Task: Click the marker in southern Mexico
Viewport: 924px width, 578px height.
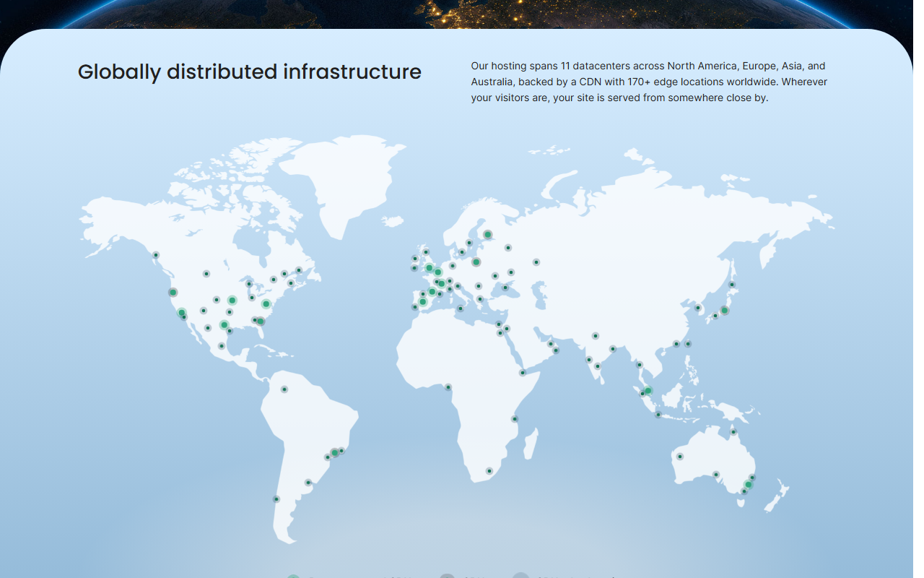Action: [x=222, y=346]
